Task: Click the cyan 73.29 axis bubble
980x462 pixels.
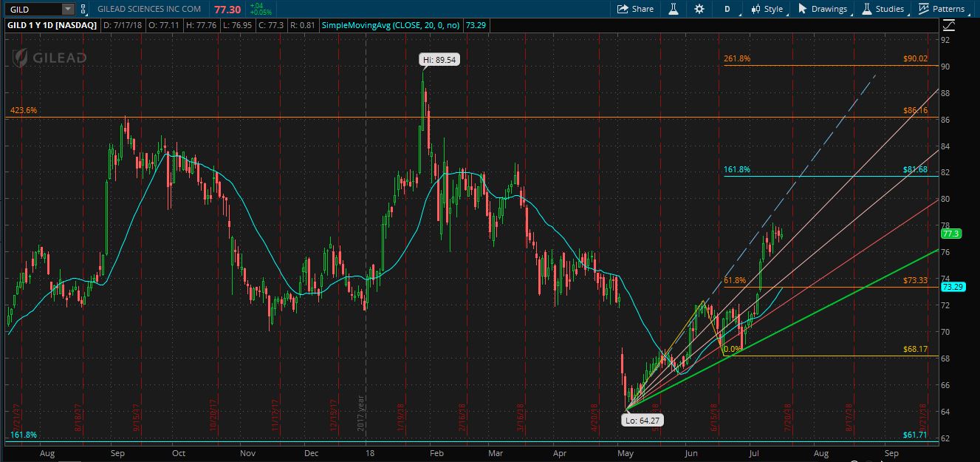Action: [x=952, y=287]
